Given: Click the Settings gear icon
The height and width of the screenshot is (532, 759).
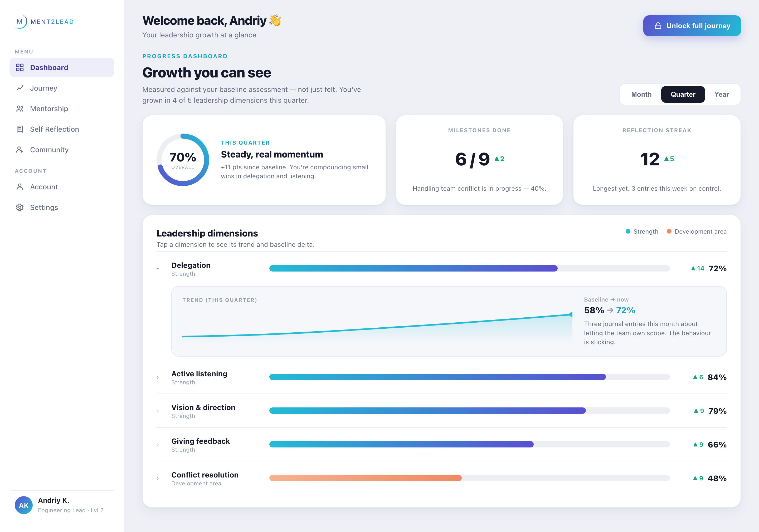Looking at the screenshot, I should coord(20,207).
